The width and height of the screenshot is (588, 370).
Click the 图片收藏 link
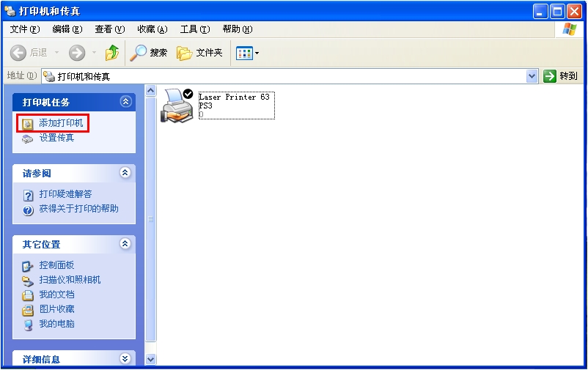point(56,309)
